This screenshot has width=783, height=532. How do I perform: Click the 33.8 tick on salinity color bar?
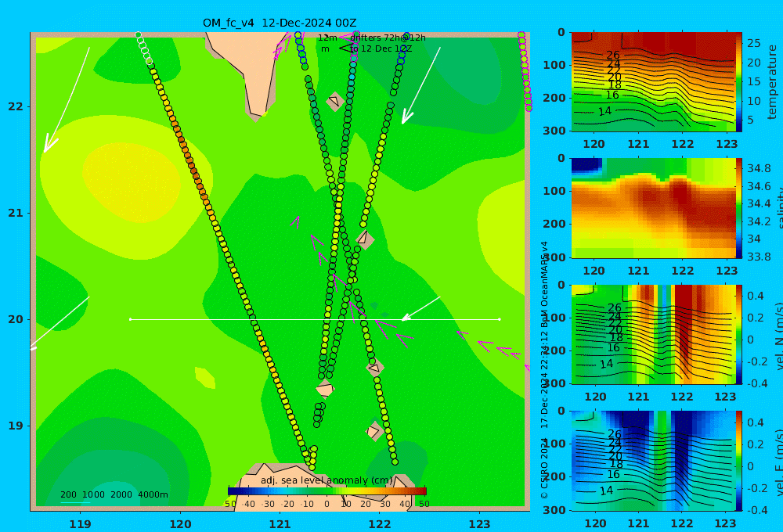pos(759,257)
